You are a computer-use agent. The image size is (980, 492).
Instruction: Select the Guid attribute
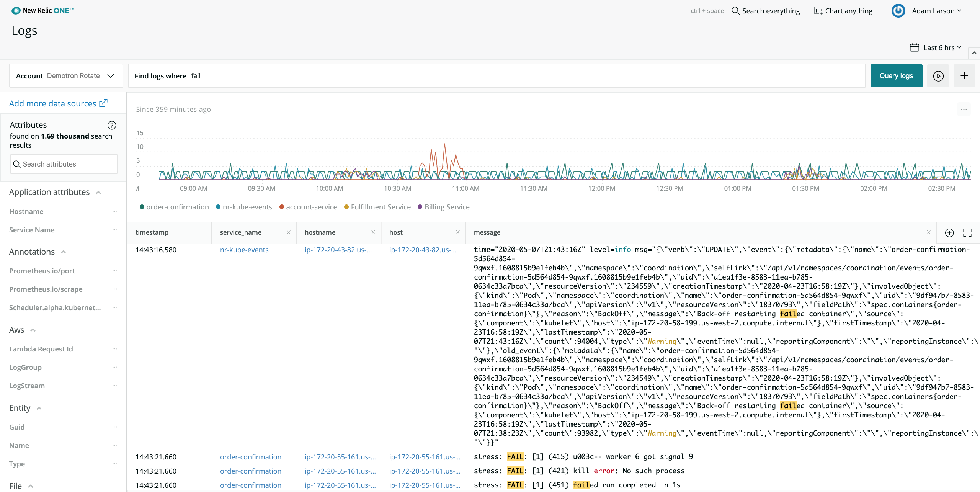point(17,427)
